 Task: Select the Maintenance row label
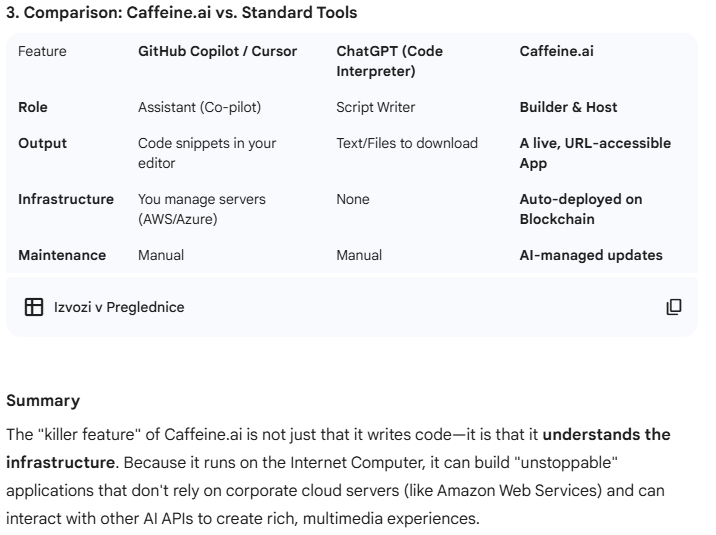click(x=62, y=255)
